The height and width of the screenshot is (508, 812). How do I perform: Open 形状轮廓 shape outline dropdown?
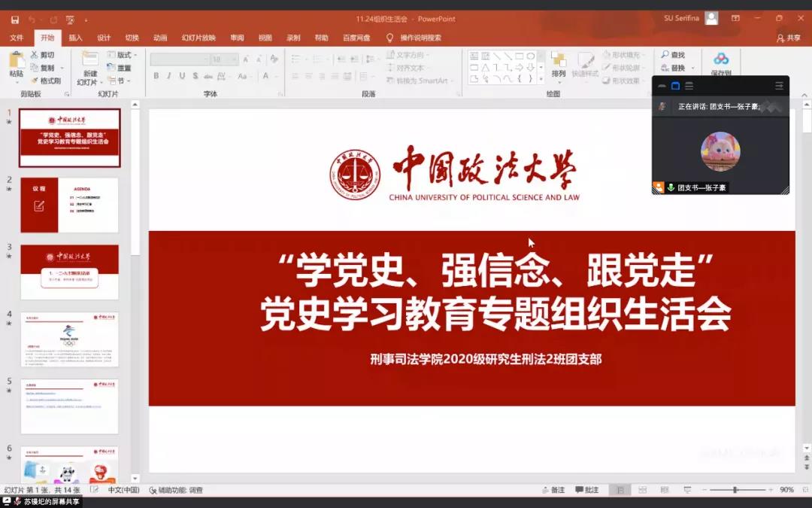[x=623, y=68]
